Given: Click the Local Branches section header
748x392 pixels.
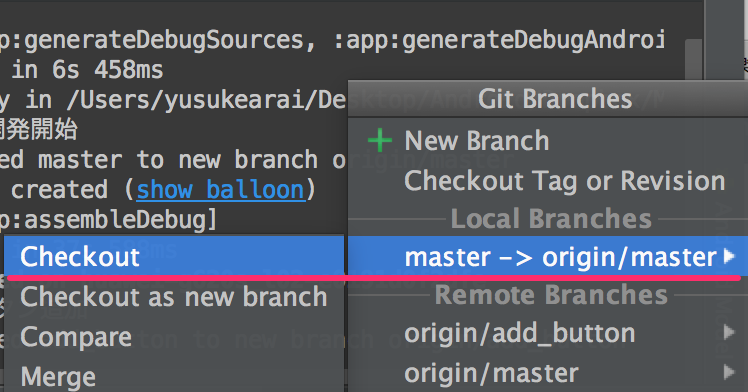Looking at the screenshot, I should 551,218.
